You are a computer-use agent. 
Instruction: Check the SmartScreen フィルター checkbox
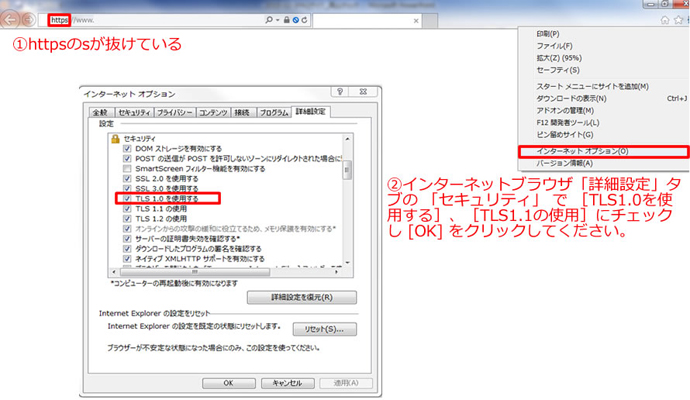click(127, 169)
